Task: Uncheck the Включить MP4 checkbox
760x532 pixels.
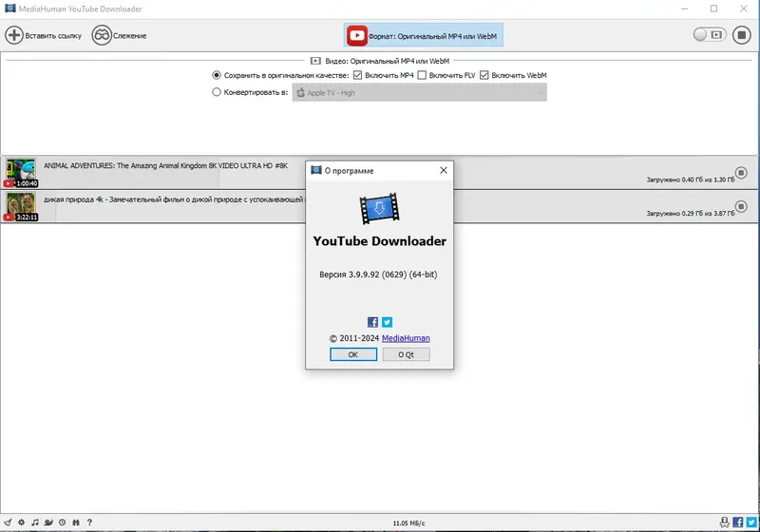Action: (358, 75)
